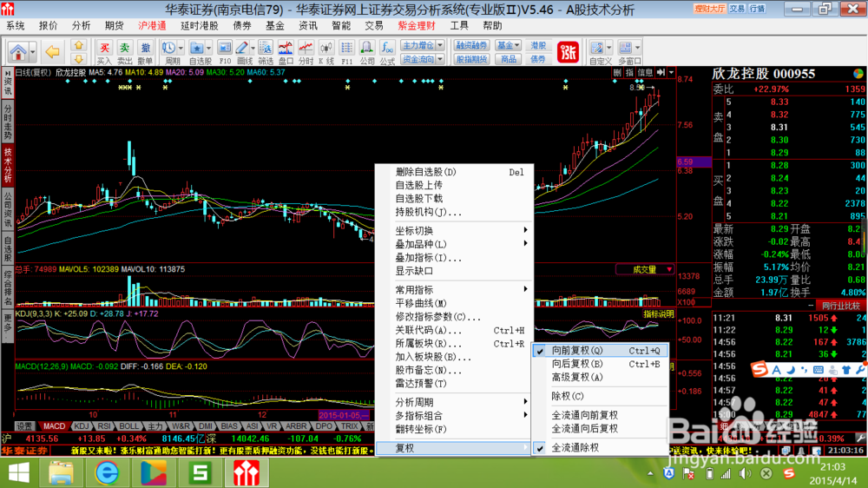Click the home icon in toolbar
868x488 pixels.
18,52
